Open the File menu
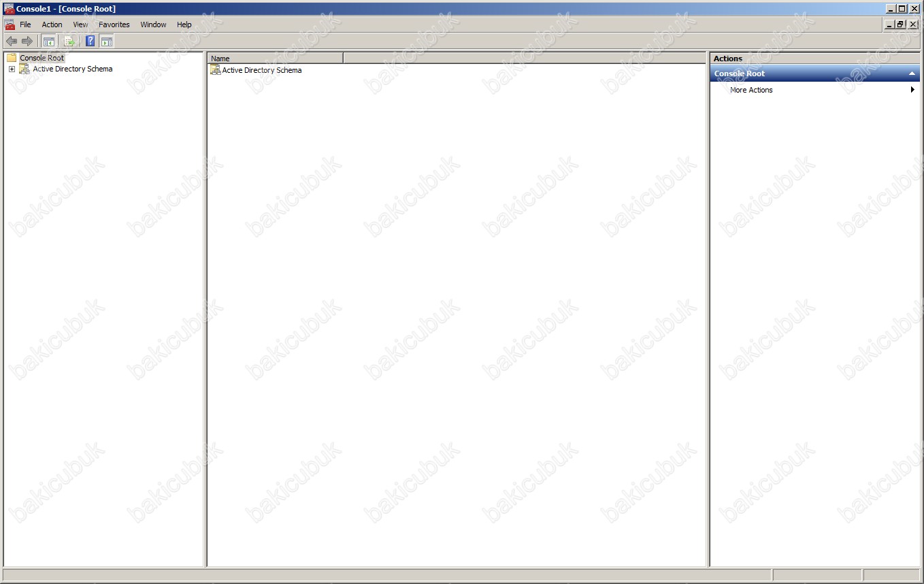The image size is (924, 584). [x=25, y=25]
